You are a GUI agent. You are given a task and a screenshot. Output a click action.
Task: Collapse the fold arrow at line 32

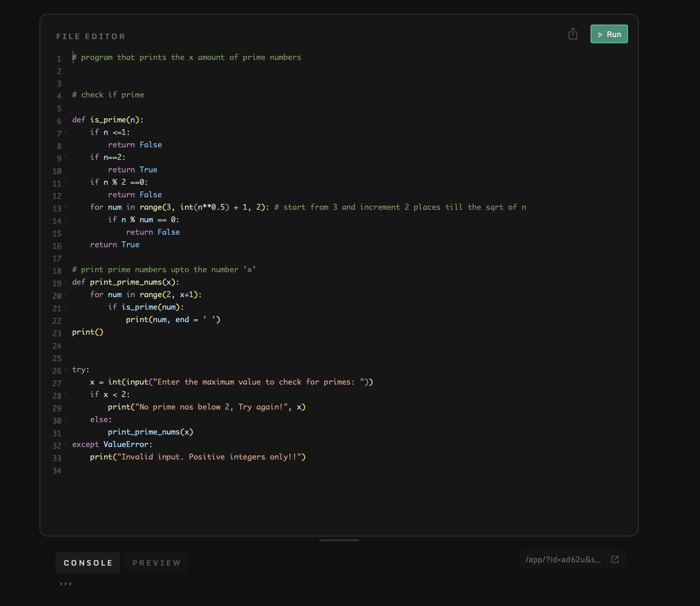(66, 445)
